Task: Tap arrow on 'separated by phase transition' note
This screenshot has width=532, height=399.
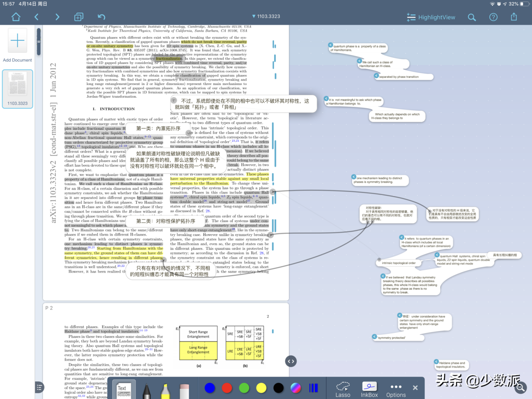Action: (376, 76)
